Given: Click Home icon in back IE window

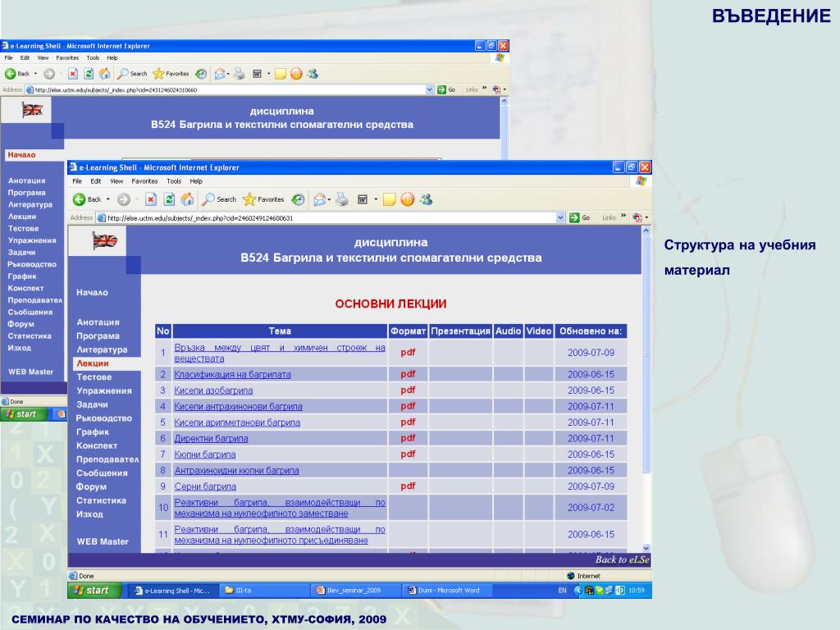Looking at the screenshot, I should coord(105,73).
